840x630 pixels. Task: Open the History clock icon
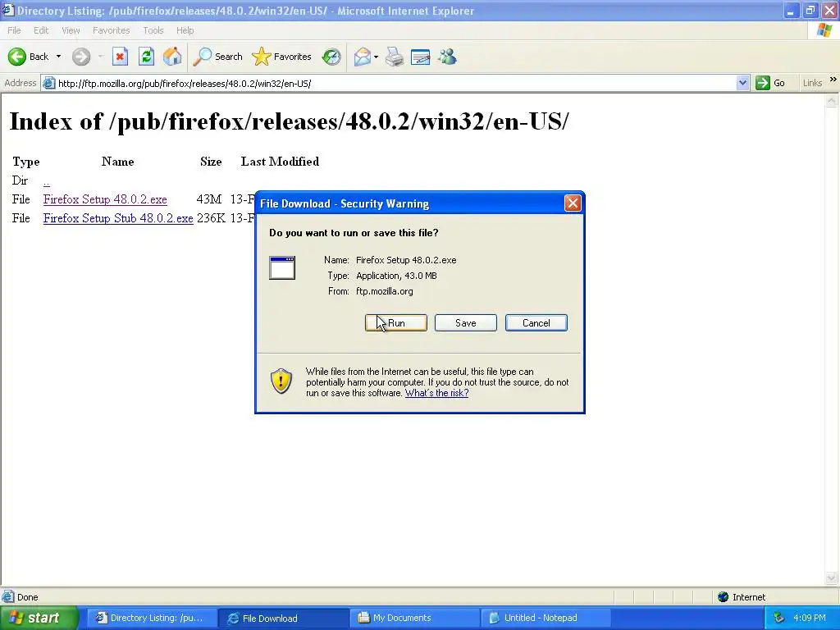(331, 57)
